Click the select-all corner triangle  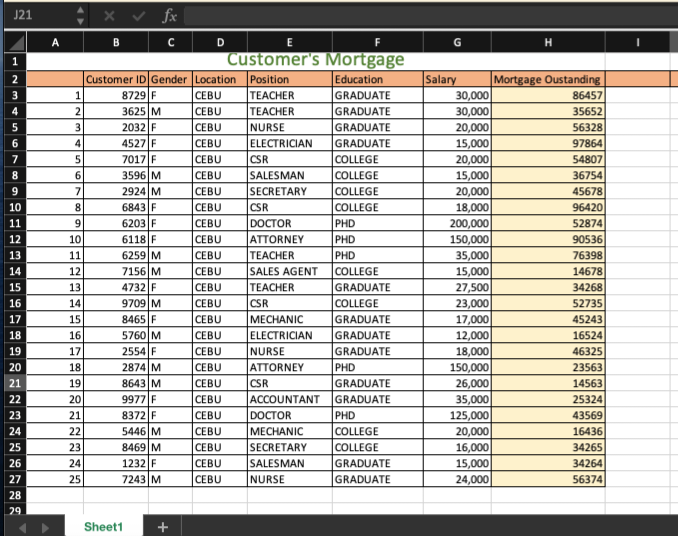coord(16,43)
